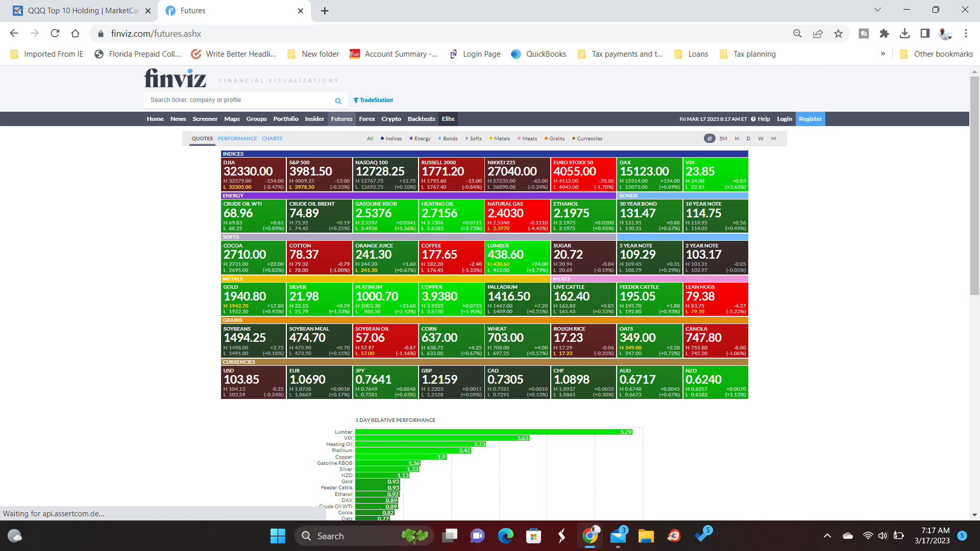Open the NASDAQ 100 quote tile
This screenshot has height=551, width=980.
click(x=385, y=174)
